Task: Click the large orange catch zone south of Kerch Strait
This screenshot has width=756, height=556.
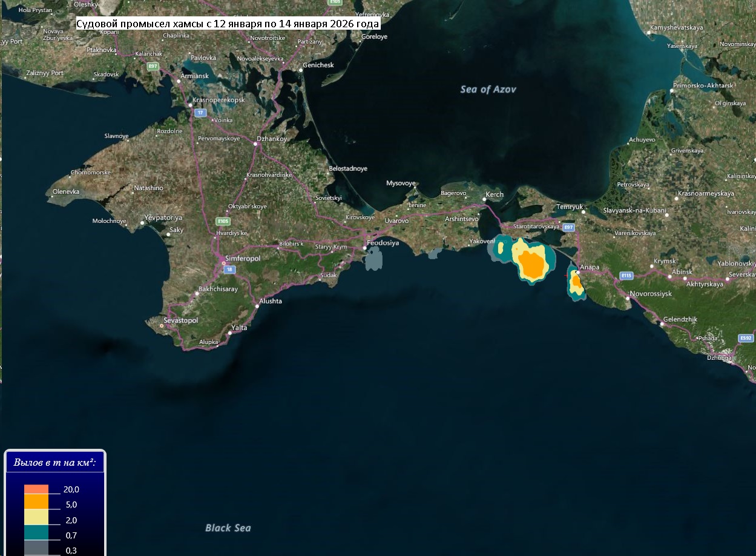Action: 533,265
